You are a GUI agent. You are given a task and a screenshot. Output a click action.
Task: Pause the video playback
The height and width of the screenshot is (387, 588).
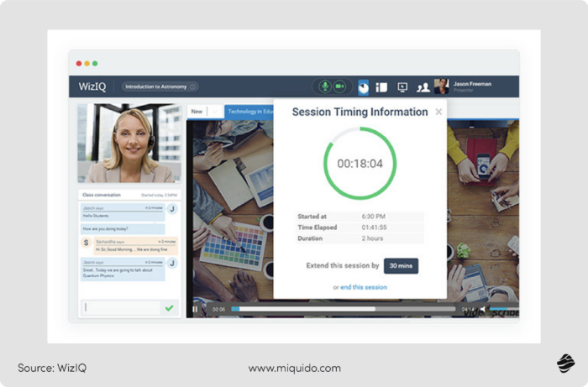tap(195, 309)
